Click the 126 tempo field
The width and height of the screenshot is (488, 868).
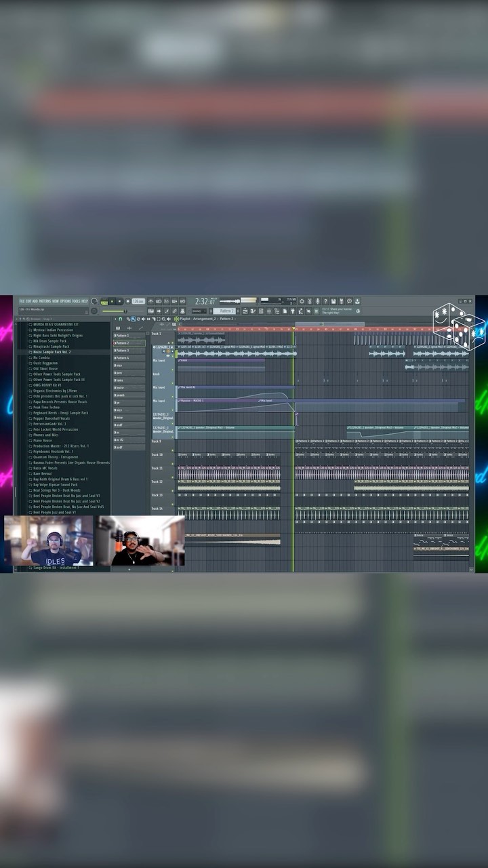[138, 301]
